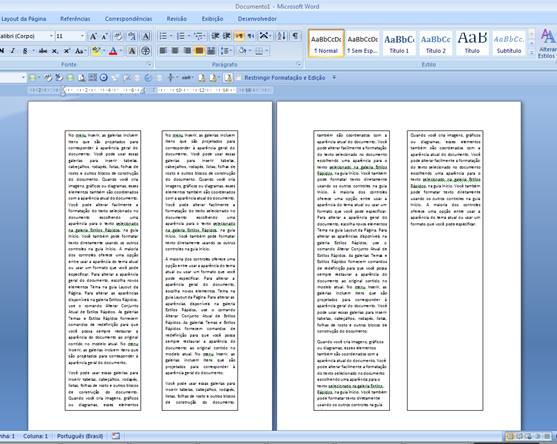This screenshot has width=557, height=444.
Task: Open the font name dropdown
Action: click(x=52, y=36)
